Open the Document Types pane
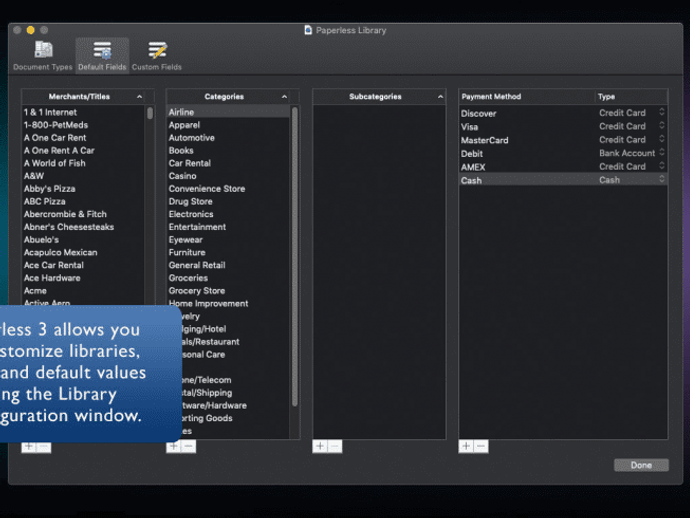 pyautogui.click(x=43, y=56)
